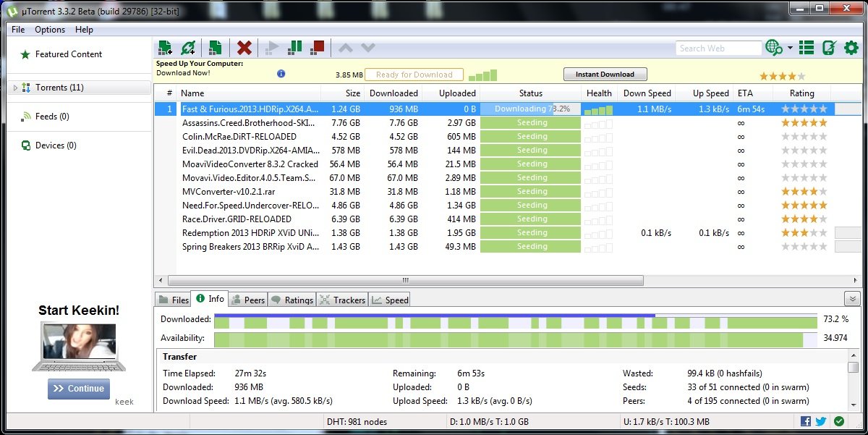This screenshot has width=868, height=435.
Task: Click the download speed D: 1.0 MB/s status
Action: (489, 421)
